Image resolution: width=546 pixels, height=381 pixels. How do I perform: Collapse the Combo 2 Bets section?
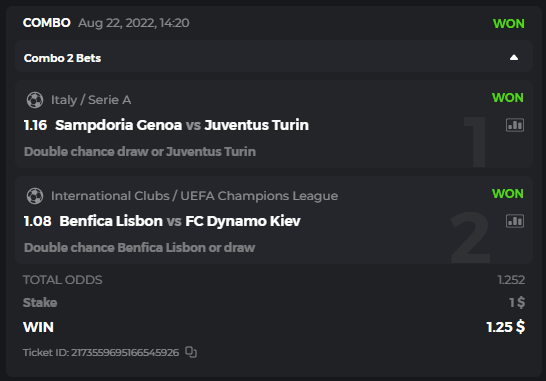tap(514, 58)
